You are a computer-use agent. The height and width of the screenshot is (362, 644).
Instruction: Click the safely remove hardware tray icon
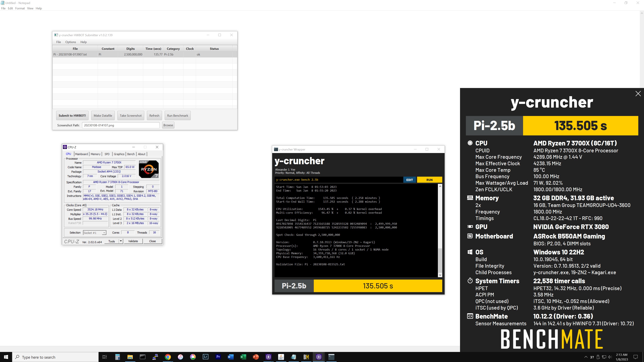598,357
